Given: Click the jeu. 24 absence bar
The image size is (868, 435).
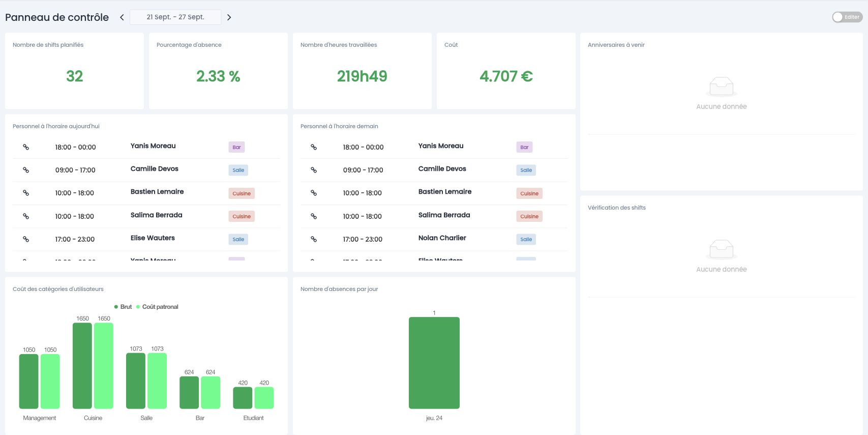Looking at the screenshot, I should [434, 363].
